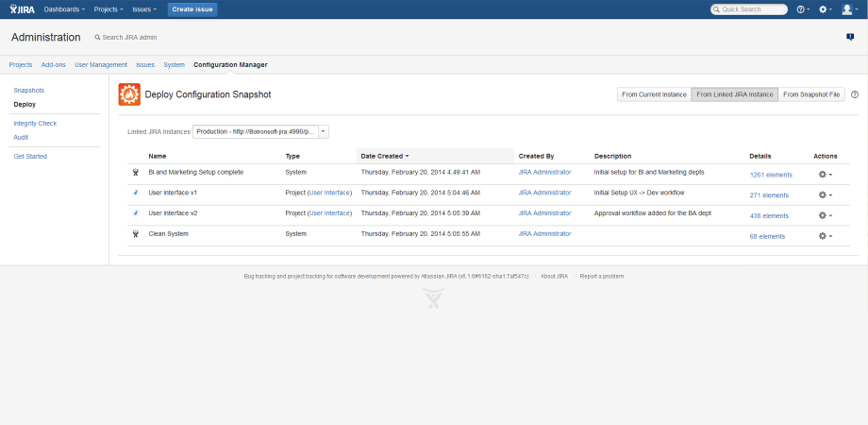Click the Type column header
Screen dimensions: 868x425
click(292, 156)
